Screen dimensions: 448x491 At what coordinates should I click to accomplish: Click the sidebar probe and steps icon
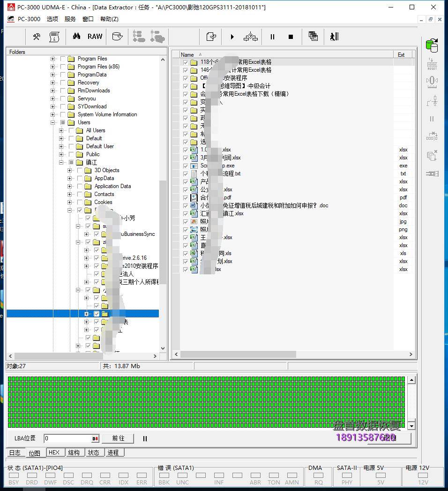point(432,101)
